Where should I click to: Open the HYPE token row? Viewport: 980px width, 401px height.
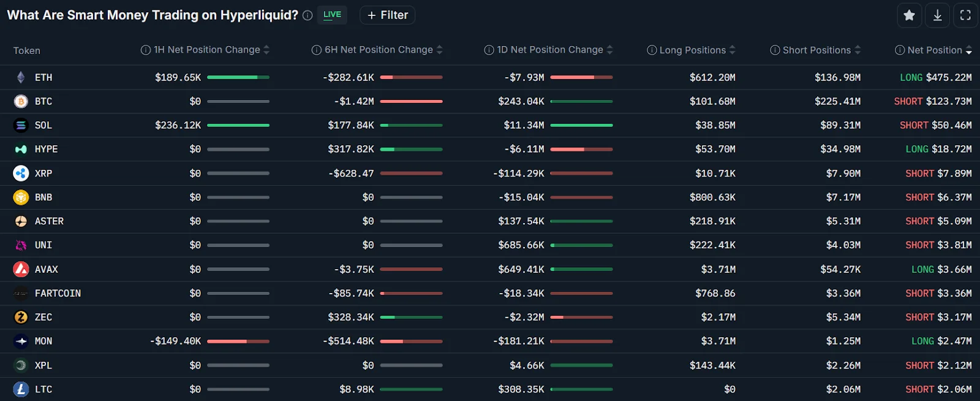46,149
